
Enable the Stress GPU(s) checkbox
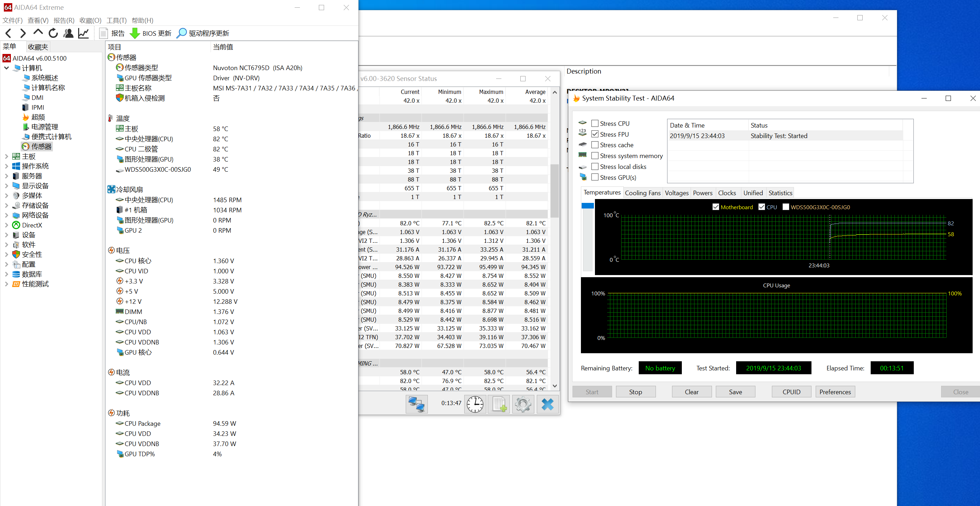coord(595,177)
